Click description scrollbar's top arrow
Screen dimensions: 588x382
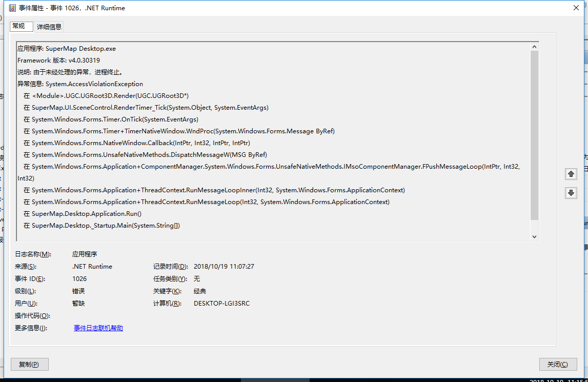(x=534, y=47)
